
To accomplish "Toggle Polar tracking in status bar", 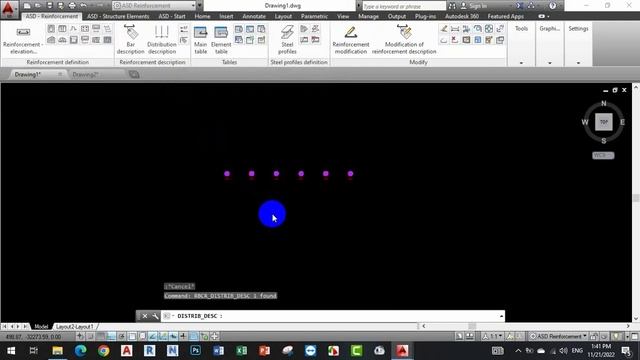I will tap(122, 336).
